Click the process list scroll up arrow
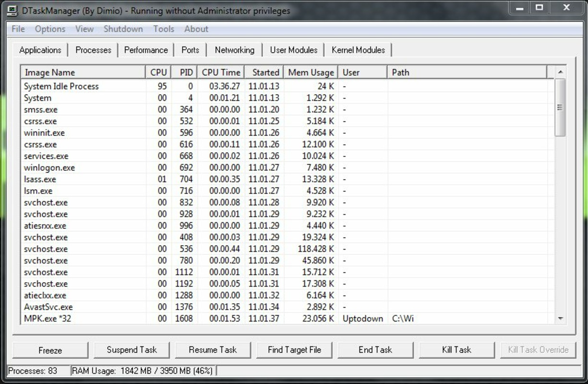Image resolution: width=588 pixels, height=384 pixels. 560,72
